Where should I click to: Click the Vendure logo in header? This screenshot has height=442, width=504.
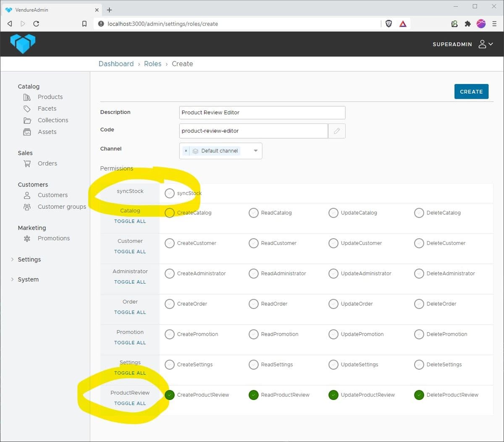click(x=23, y=44)
